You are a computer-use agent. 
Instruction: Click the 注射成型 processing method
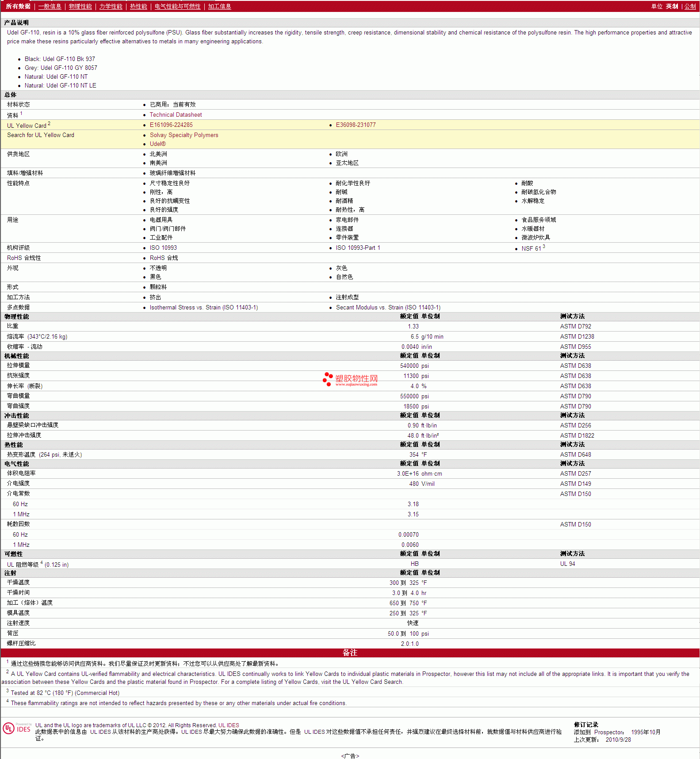(347, 297)
